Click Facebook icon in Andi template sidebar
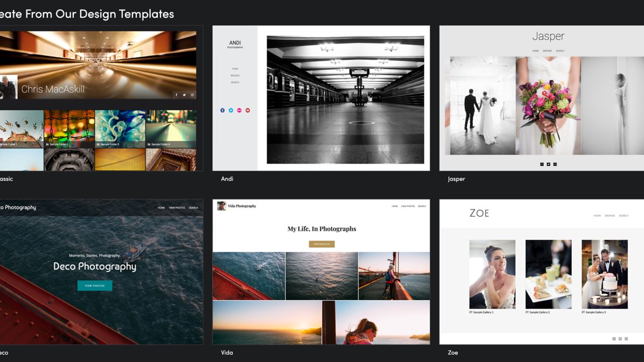Image resolution: width=644 pixels, height=362 pixels. [x=222, y=110]
